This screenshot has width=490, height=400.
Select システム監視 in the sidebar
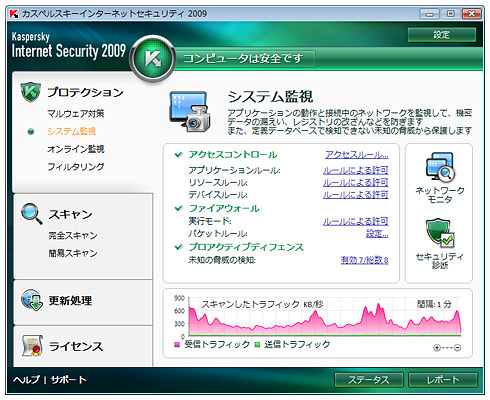[72, 131]
